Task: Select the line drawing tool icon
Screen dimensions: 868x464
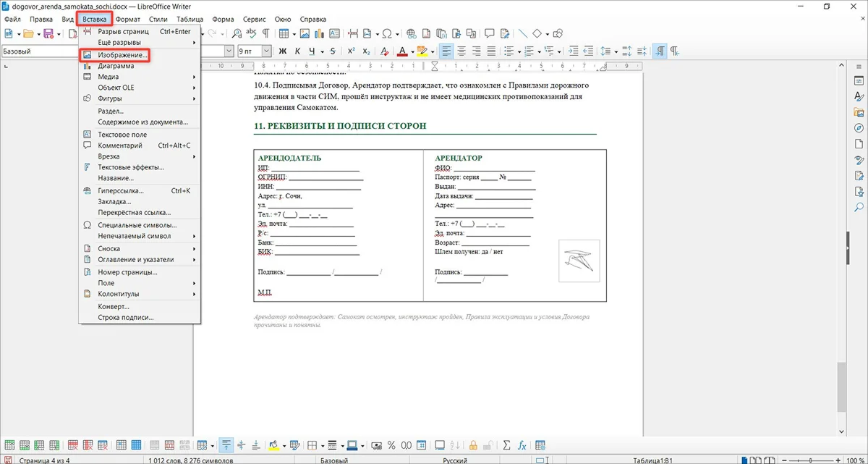Action: click(522, 33)
